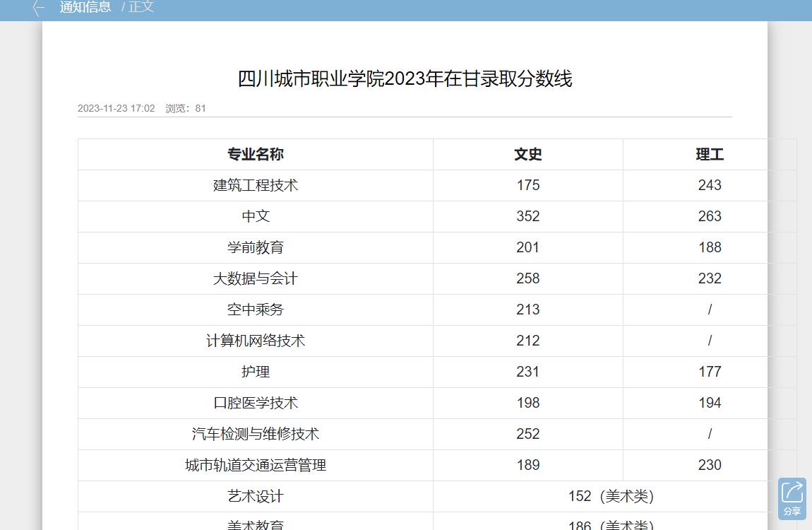
Task: Click 文史 score 231 for 护理
Action: [527, 372]
